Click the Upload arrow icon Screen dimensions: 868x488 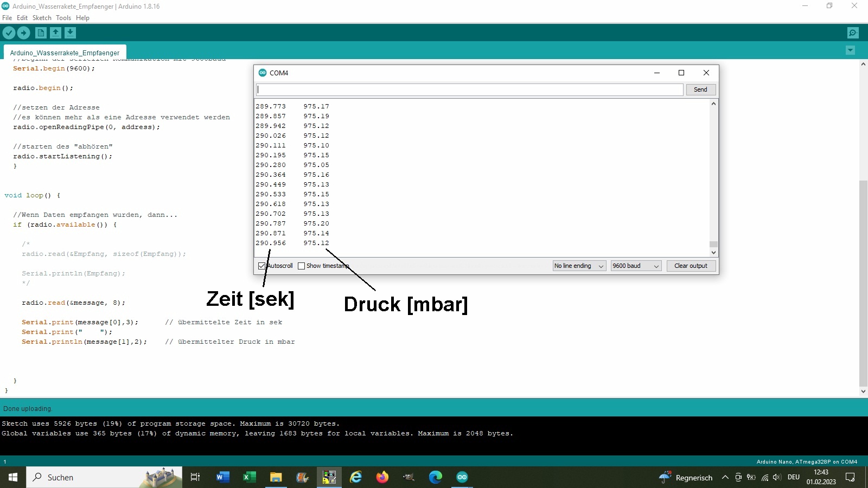point(24,33)
